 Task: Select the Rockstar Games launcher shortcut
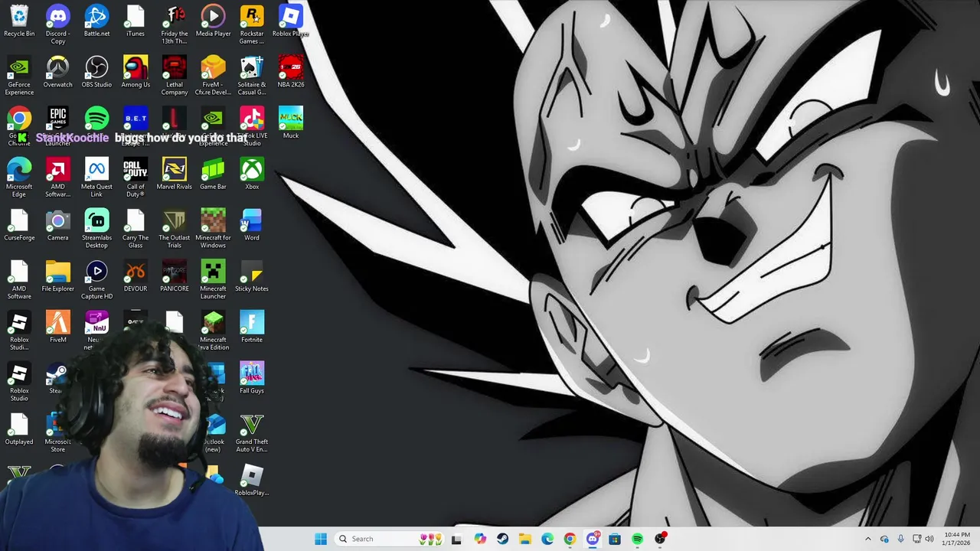pyautogui.click(x=252, y=24)
